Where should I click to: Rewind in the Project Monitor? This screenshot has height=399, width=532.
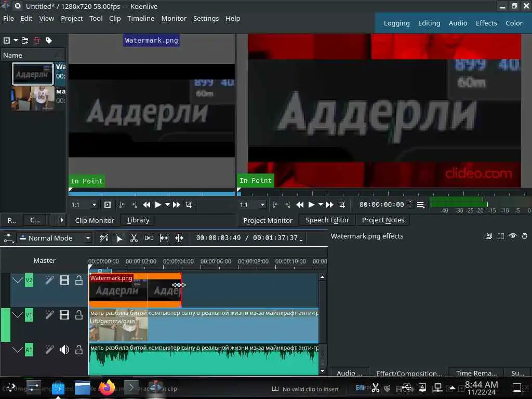pos(300,205)
